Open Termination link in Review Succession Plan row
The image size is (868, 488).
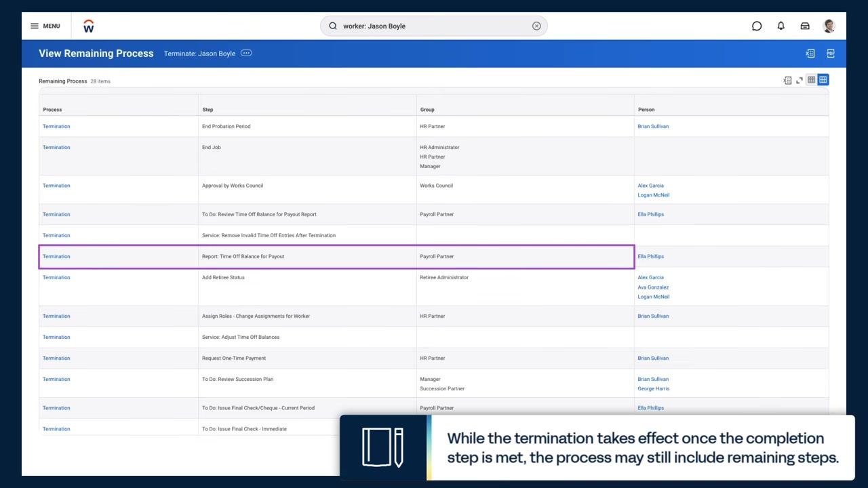(56, 379)
